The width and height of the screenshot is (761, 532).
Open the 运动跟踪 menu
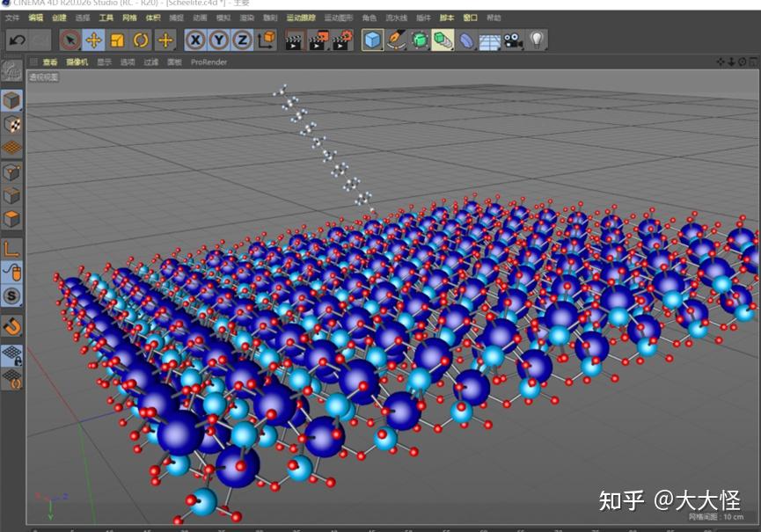point(301,18)
